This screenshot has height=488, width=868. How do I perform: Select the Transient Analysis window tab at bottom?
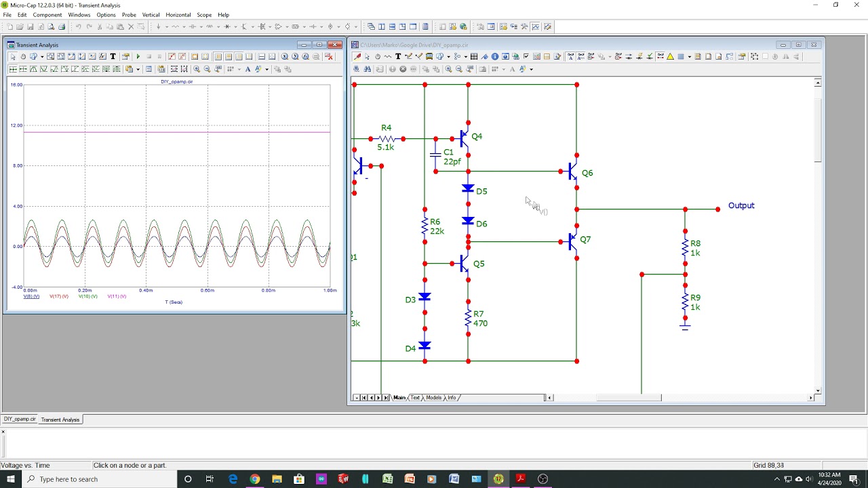pos(60,420)
